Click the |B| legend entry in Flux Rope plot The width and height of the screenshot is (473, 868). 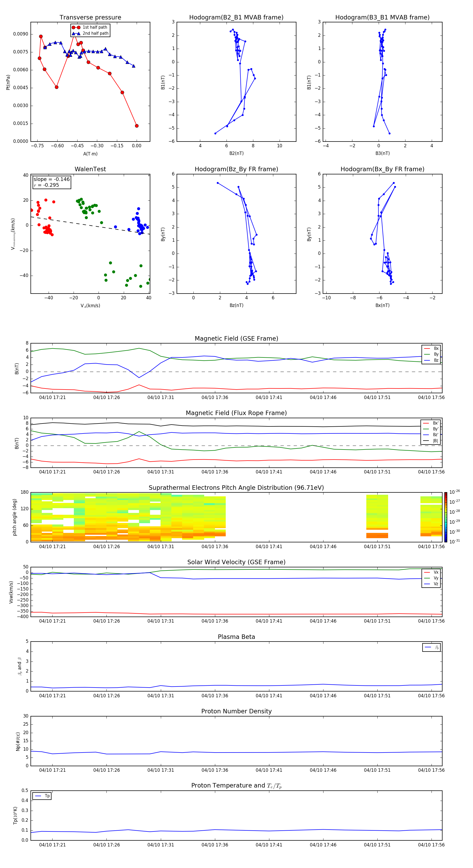431,441
